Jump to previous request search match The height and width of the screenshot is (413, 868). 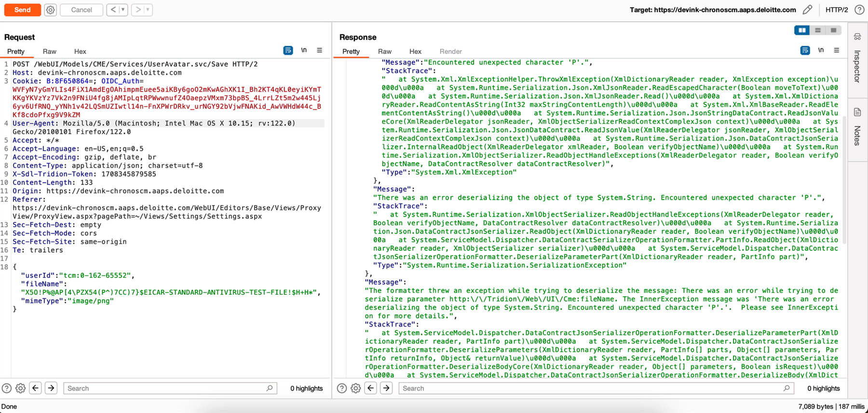click(35, 388)
